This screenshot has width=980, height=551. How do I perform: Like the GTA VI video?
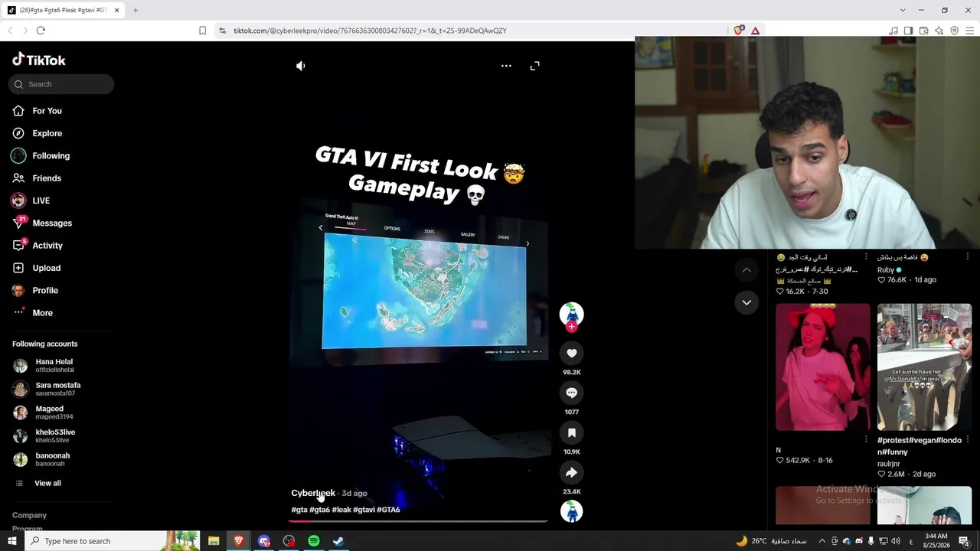(x=571, y=353)
